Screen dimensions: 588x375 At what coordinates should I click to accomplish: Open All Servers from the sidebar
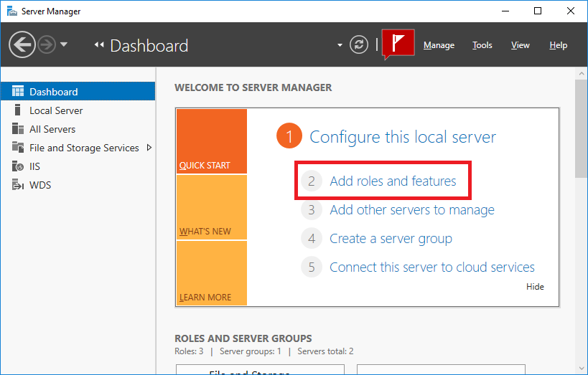click(x=52, y=129)
